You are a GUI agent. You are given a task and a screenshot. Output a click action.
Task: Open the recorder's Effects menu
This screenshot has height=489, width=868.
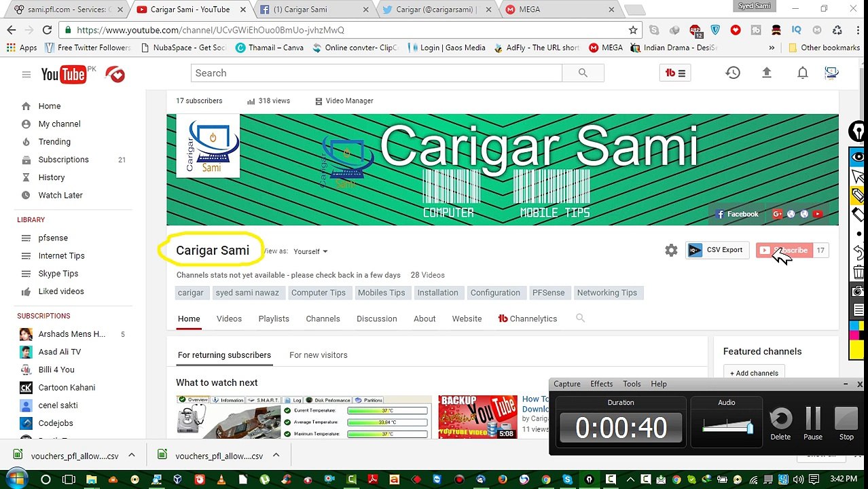pyautogui.click(x=601, y=384)
